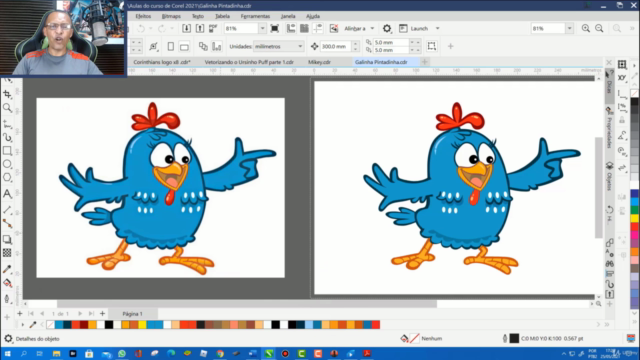This screenshot has height=360, width=640.
Task: Select the Artistic Media tool
Action: 7,138
